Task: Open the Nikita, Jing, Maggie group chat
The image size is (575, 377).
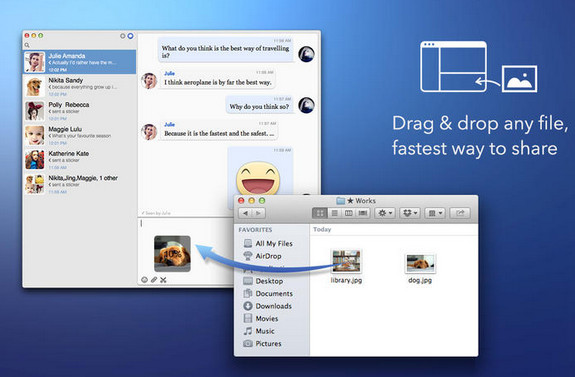Action: [80, 184]
